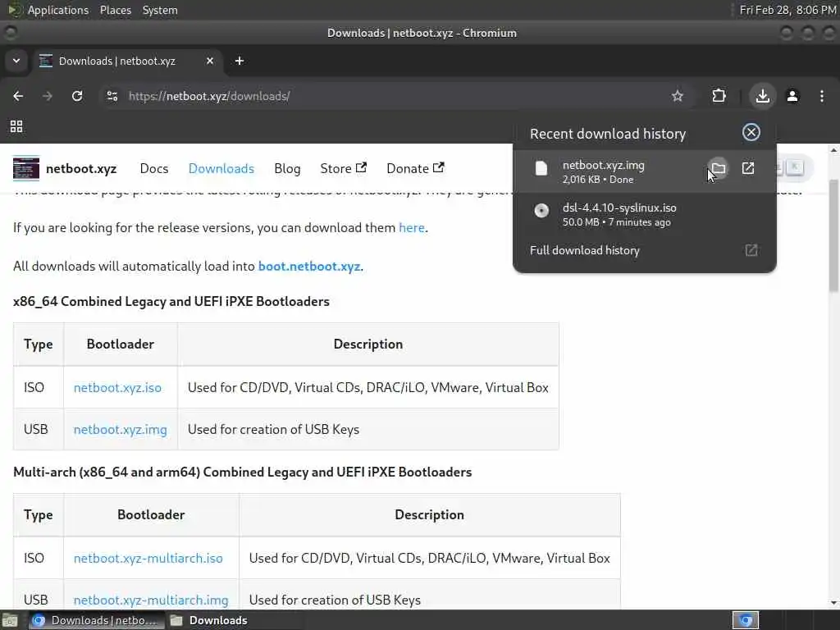Click the show desktop icon in bottom panel

(x=10, y=620)
